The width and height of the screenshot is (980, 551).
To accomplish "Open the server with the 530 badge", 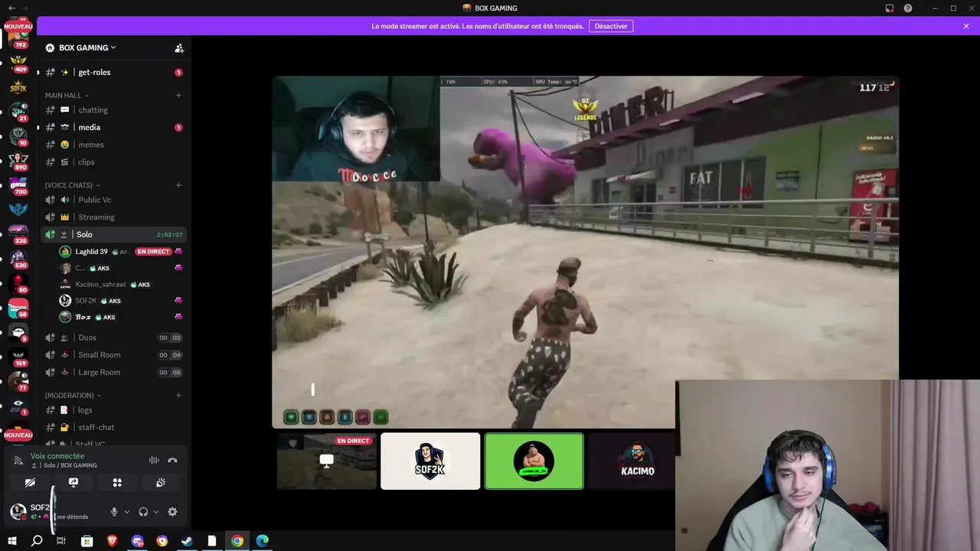I will 18,259.
